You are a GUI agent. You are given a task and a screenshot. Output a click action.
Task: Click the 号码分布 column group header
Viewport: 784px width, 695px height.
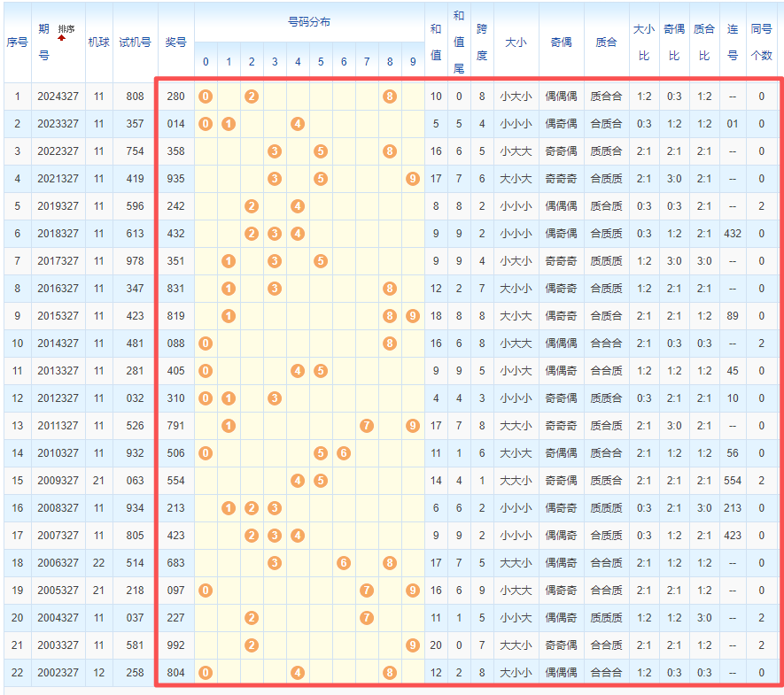coord(309,22)
